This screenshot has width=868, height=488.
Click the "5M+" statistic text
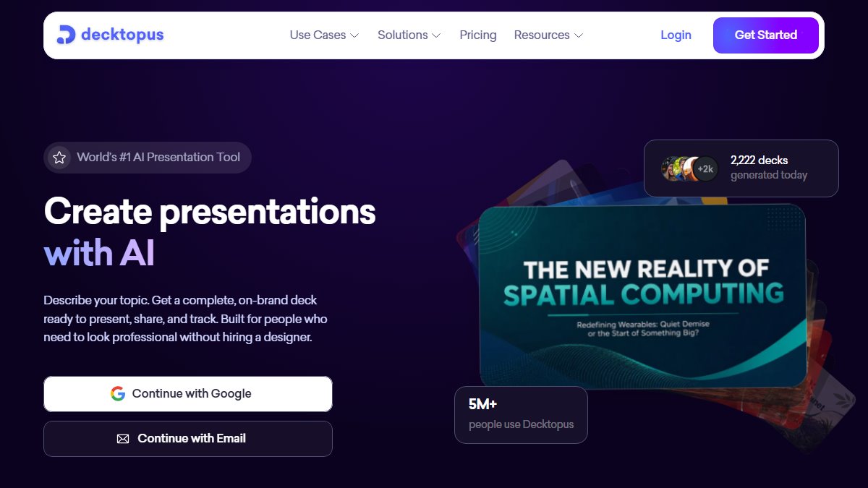click(x=482, y=404)
